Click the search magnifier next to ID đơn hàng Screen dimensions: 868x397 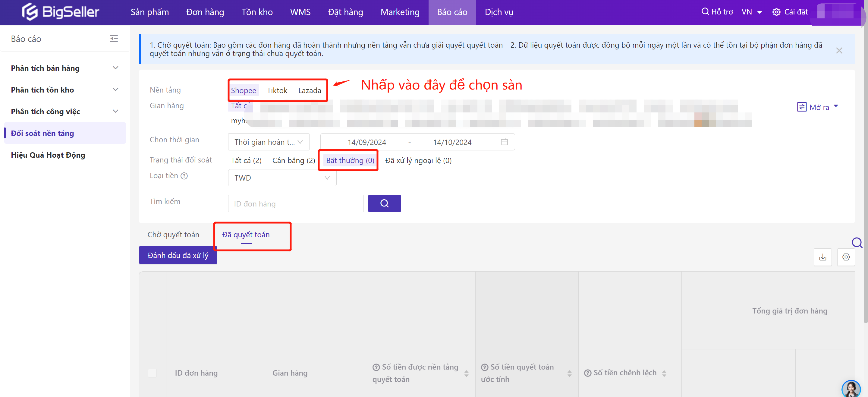pos(384,203)
